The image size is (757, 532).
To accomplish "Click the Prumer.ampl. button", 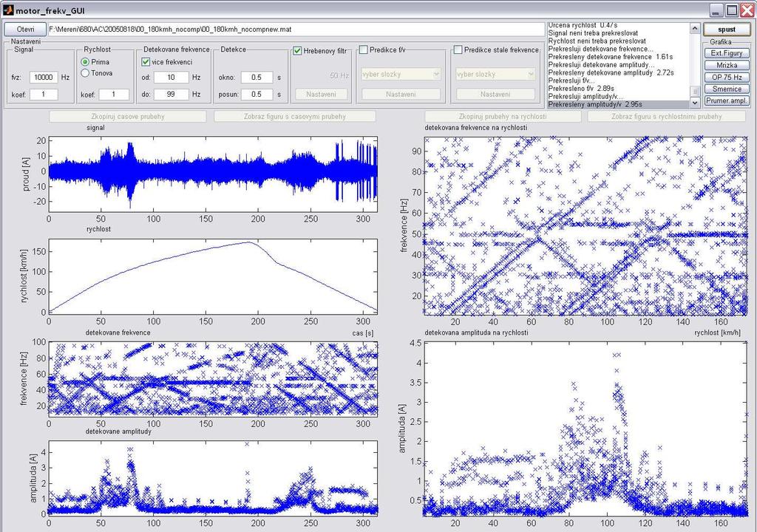I will point(727,101).
